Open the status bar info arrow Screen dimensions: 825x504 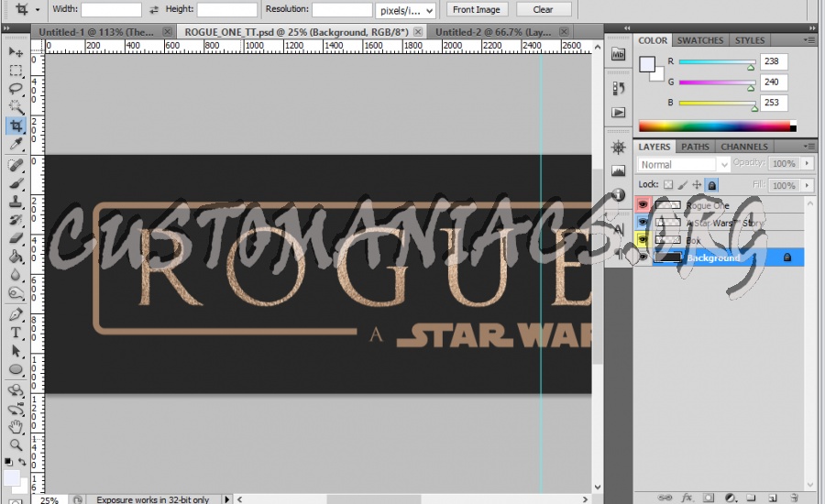click(x=226, y=499)
